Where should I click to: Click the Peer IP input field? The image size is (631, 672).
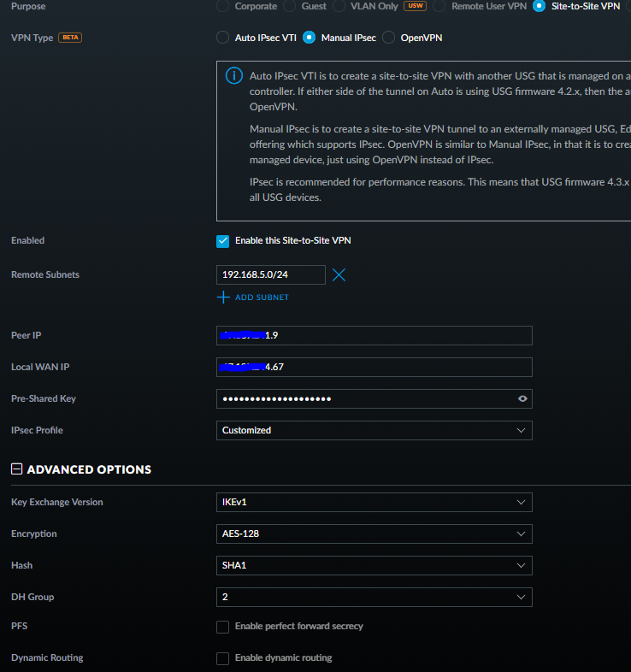coord(374,335)
